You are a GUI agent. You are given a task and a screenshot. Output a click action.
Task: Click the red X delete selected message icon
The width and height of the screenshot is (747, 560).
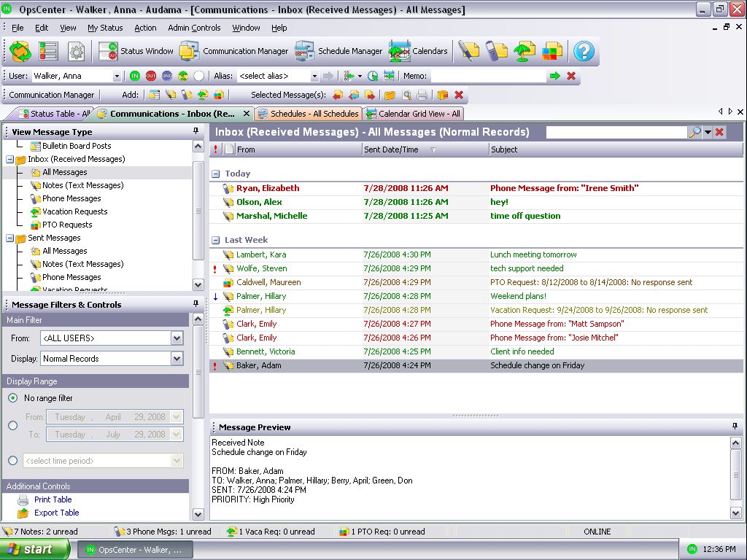click(459, 95)
